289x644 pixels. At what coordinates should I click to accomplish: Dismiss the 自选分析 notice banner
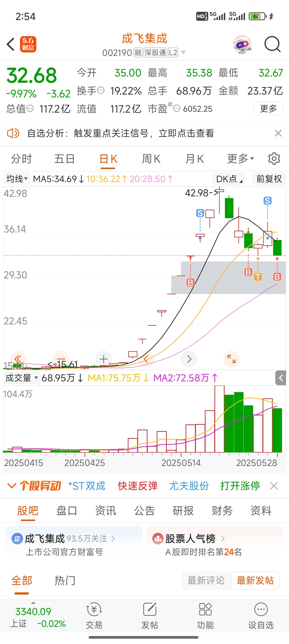click(278, 133)
